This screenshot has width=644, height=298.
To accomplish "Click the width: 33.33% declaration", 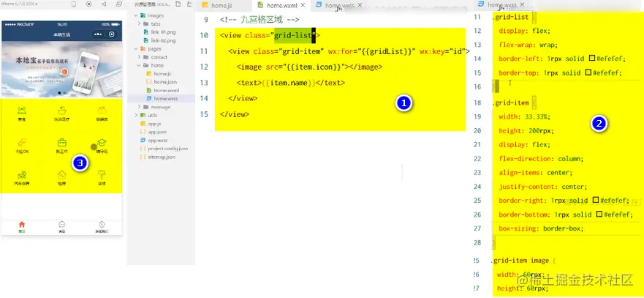I will pyautogui.click(x=524, y=116).
